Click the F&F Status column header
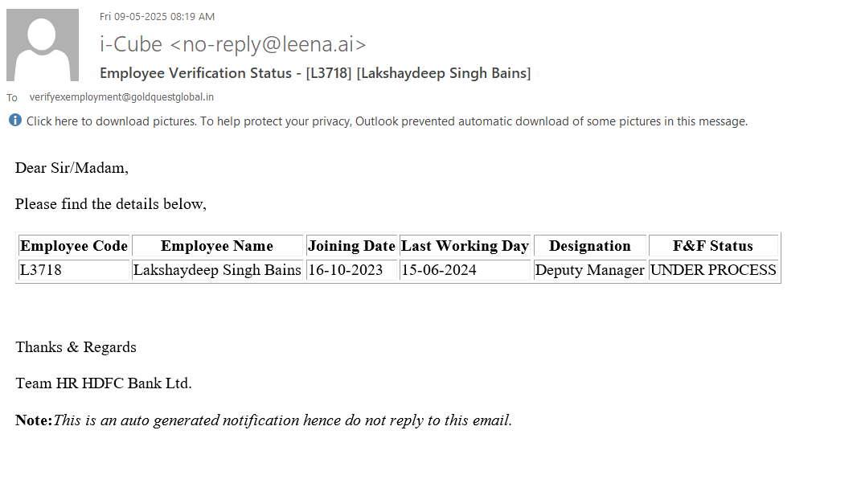The width and height of the screenshot is (857, 504). coord(712,246)
